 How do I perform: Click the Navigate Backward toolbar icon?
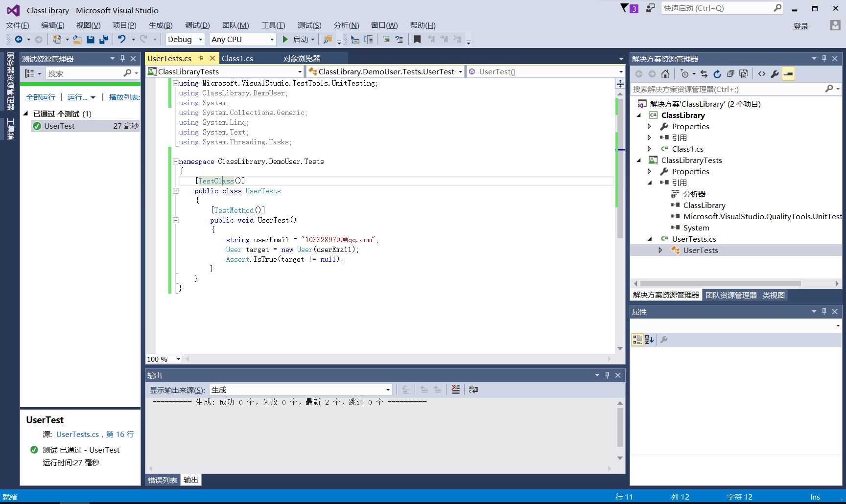[19, 39]
